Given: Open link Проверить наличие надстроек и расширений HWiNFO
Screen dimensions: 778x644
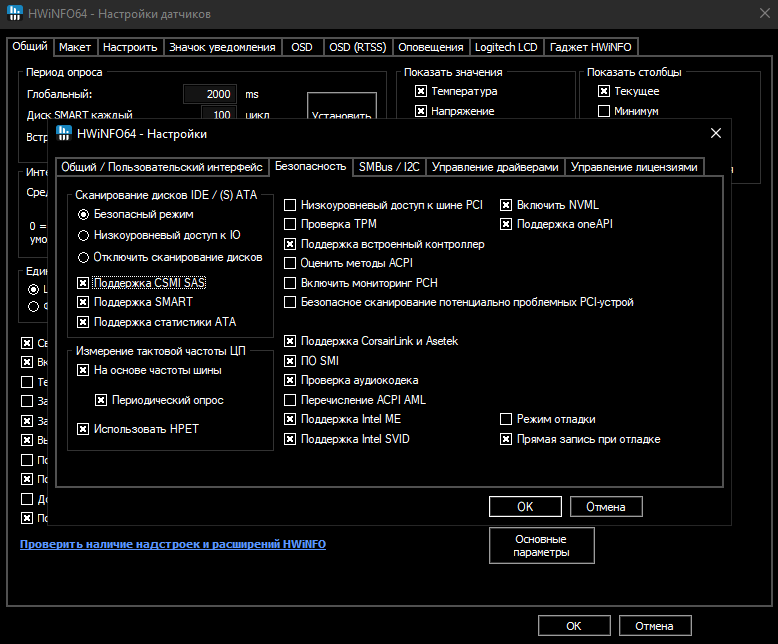Looking at the screenshot, I should [x=173, y=544].
